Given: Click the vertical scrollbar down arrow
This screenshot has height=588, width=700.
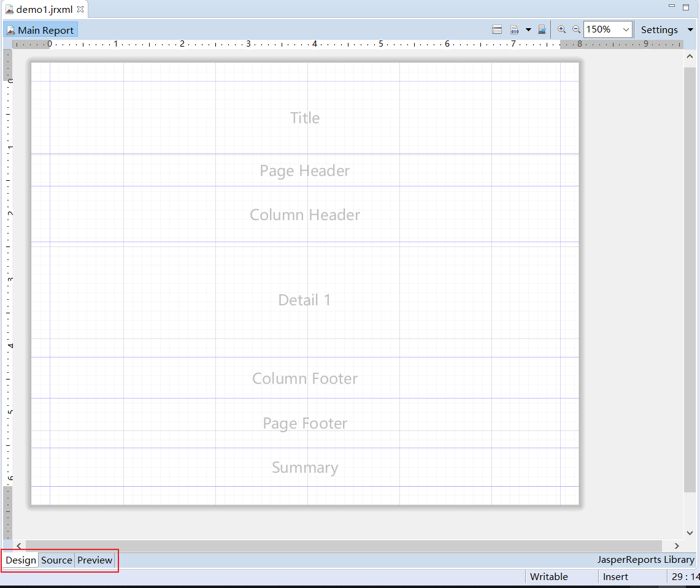Looking at the screenshot, I should coord(690,533).
